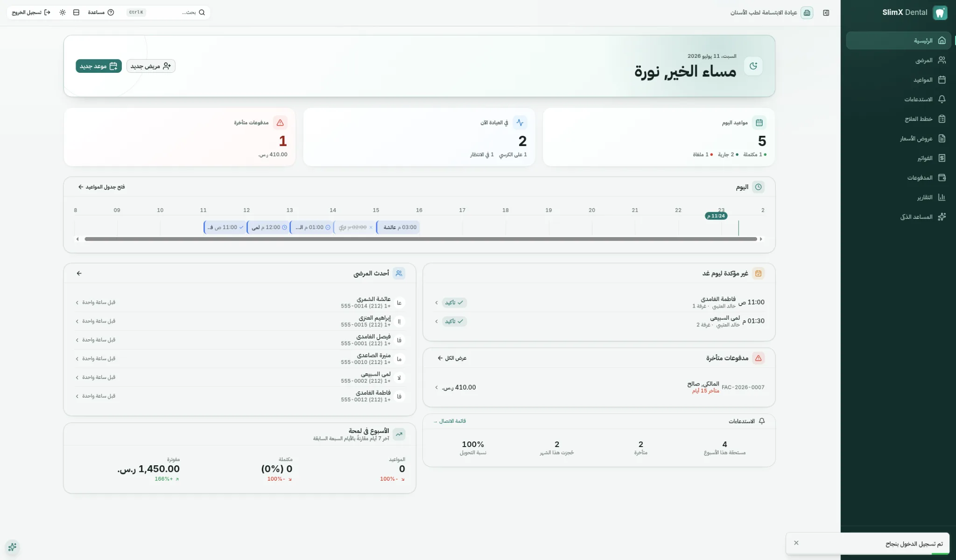Open فتح جدول المواعيد link
This screenshot has height=560, width=956.
(x=101, y=187)
